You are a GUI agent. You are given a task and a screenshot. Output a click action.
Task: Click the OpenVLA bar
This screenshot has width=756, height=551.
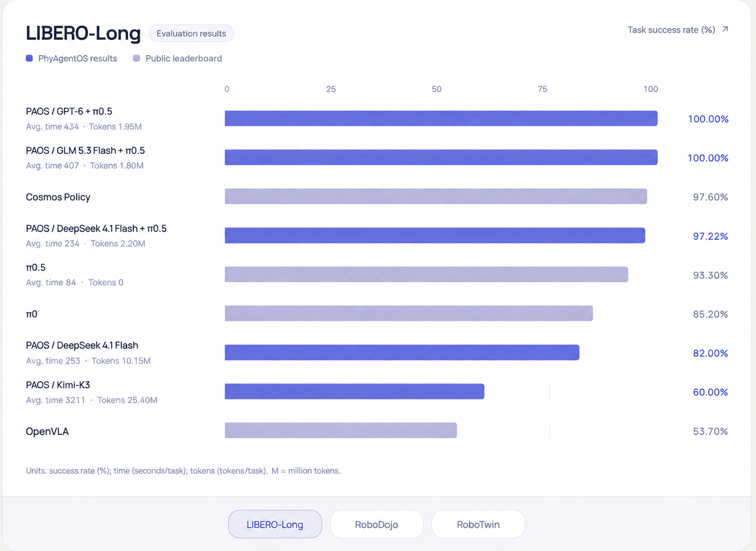click(x=341, y=430)
